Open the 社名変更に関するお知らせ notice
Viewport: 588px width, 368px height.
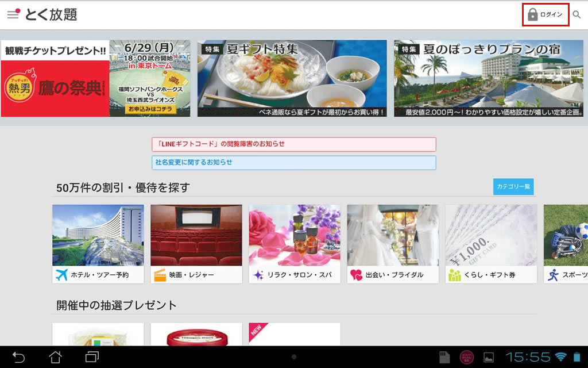click(293, 163)
